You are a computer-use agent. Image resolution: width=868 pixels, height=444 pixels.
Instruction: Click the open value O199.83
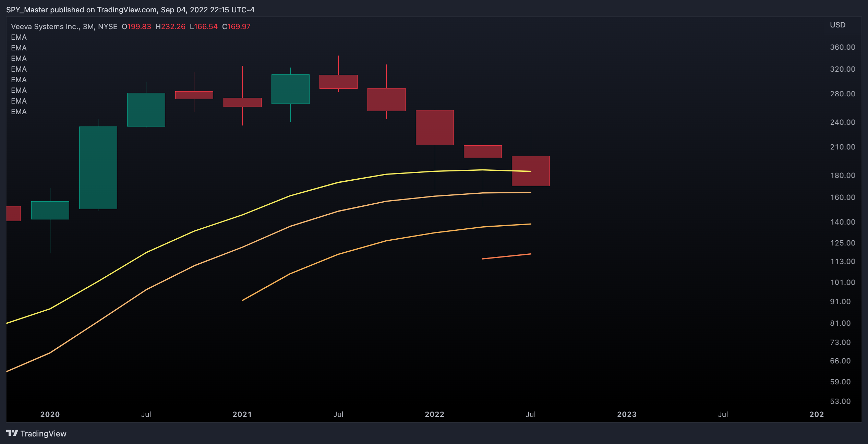click(x=136, y=26)
